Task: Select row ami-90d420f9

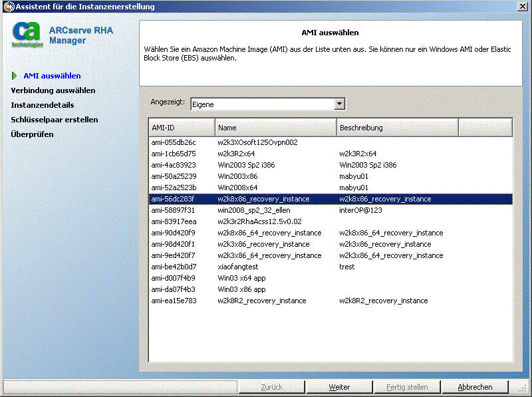Action: click(x=331, y=233)
